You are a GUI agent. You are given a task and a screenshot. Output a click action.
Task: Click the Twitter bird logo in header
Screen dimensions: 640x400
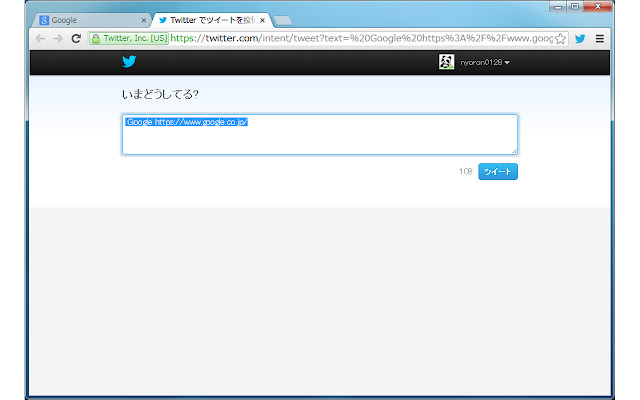click(x=129, y=62)
